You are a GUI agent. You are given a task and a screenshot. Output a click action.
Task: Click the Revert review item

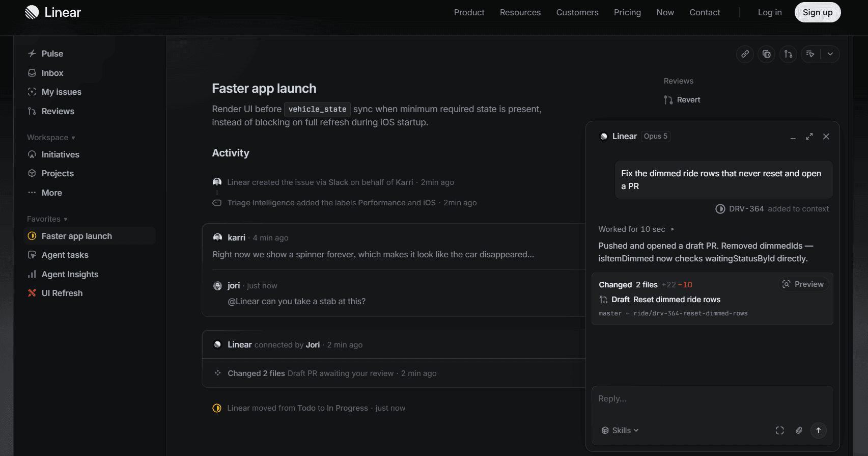coord(682,100)
